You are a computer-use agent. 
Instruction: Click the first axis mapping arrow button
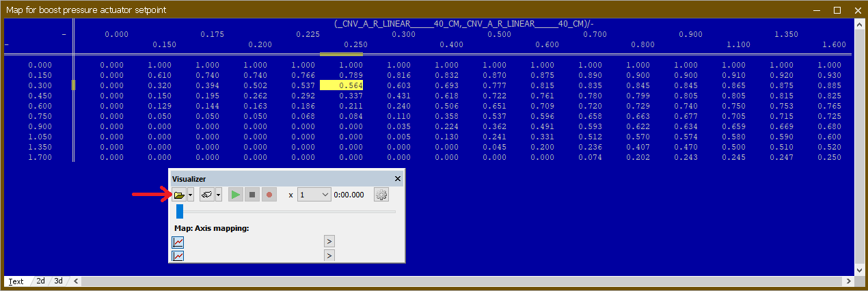[x=329, y=241]
